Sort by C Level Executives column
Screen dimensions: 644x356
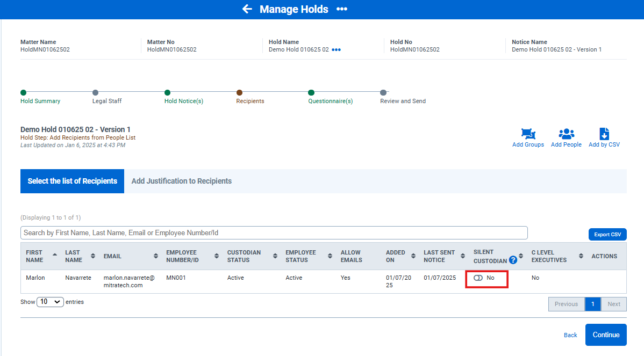[x=581, y=256]
